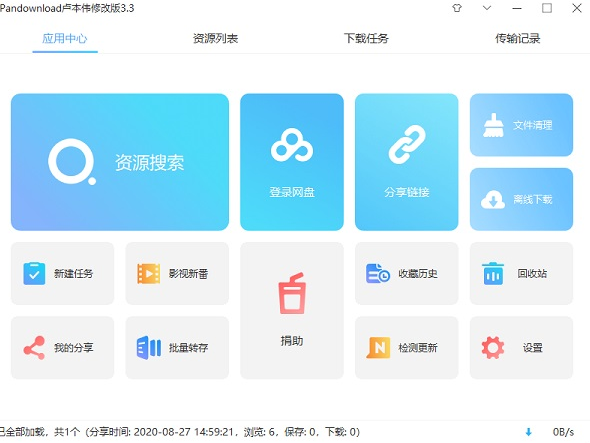The image size is (590, 443).
Task: Switch to the 资源列表 tab
Action: pyautogui.click(x=216, y=38)
